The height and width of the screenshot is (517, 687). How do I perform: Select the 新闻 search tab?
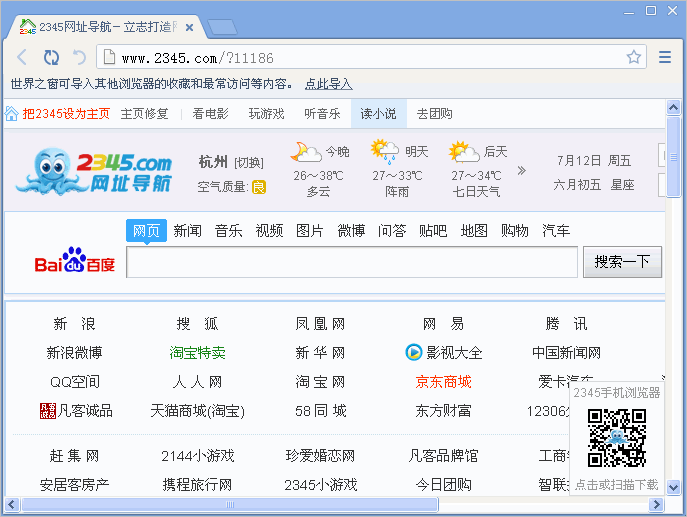click(x=188, y=230)
